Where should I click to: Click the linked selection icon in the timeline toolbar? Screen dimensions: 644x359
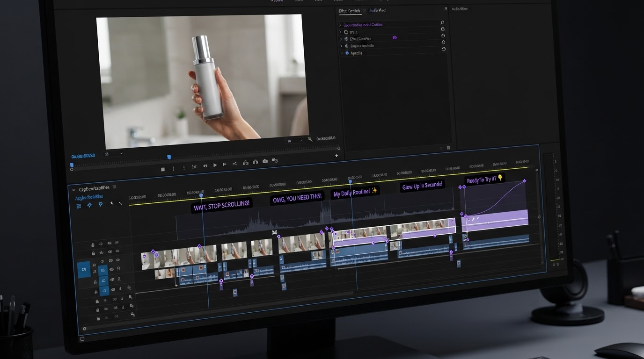tap(101, 204)
